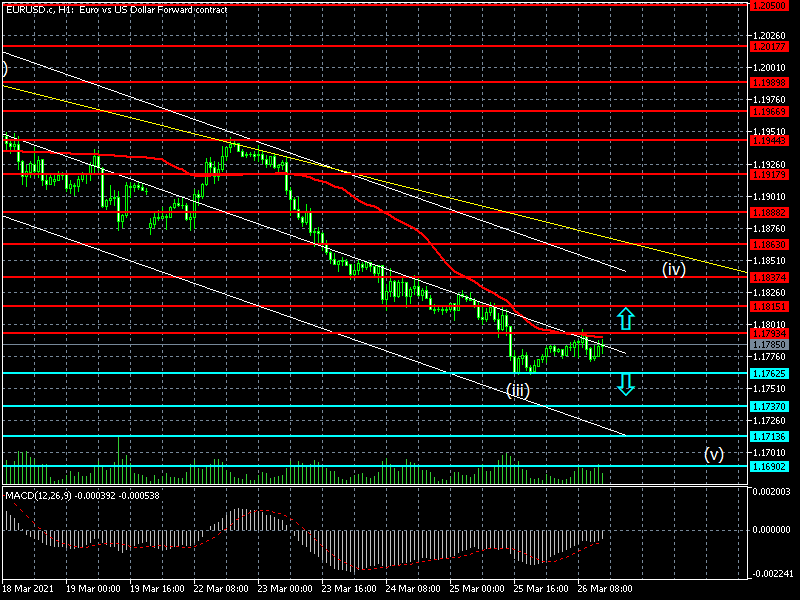Select the cyan down arrow below 1.17625
This screenshot has height=600, width=800.
click(x=626, y=384)
